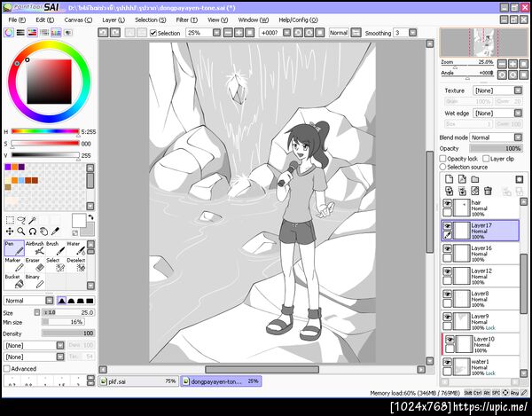Select the Marker tool

[14, 264]
